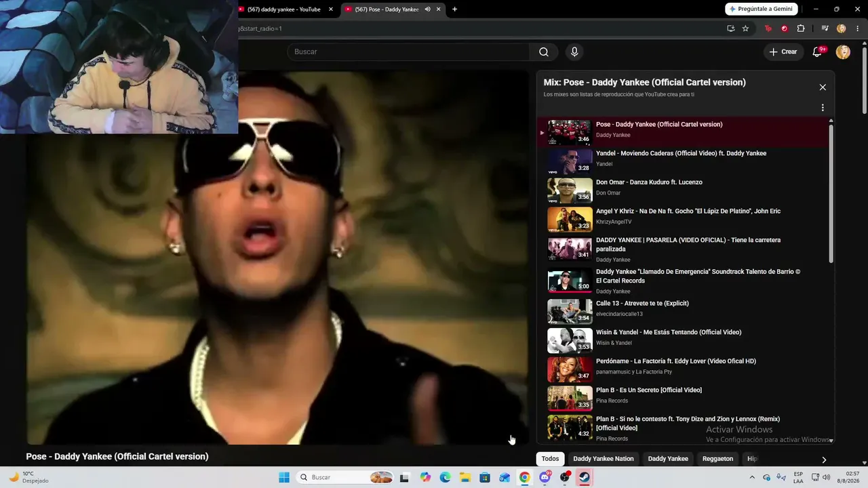Click the Crear button
Viewport: 868px width, 488px height.
click(x=783, y=52)
